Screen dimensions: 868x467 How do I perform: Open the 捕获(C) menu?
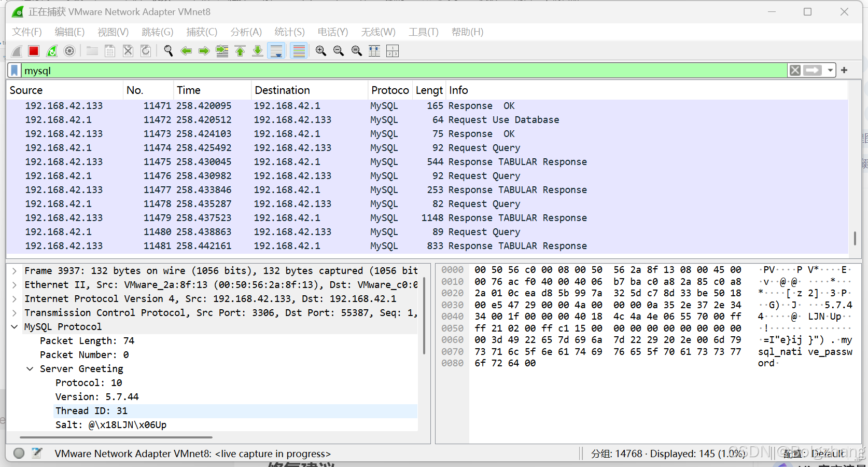point(202,32)
